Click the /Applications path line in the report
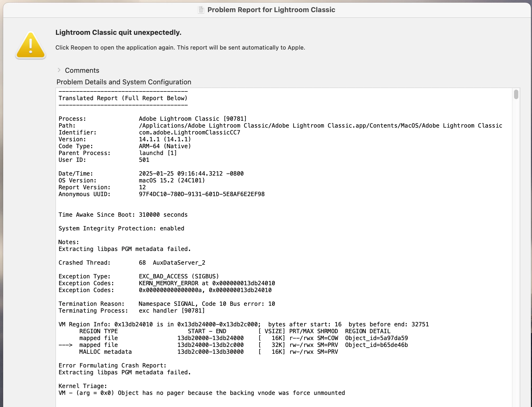Image resolution: width=532 pixels, height=407 pixels. (320, 126)
